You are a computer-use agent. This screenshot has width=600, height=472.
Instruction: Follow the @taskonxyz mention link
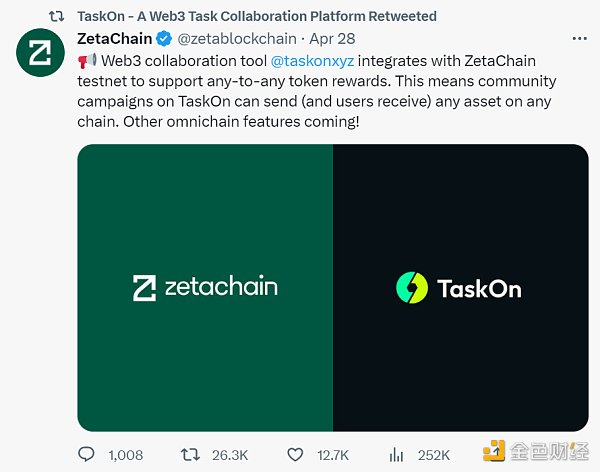point(312,61)
